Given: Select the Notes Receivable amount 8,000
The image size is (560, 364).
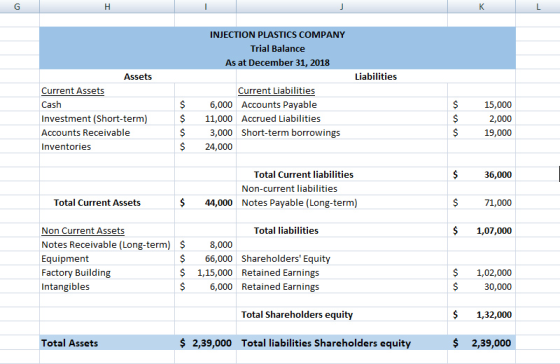Looking at the screenshot, I should (x=205, y=245).
